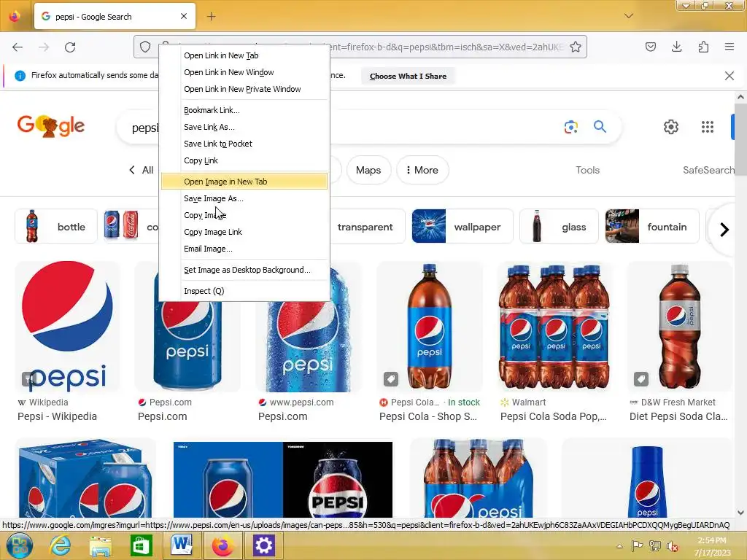This screenshot has height=560, width=747.
Task: Open the Firefox downloads panel
Action: (x=676, y=47)
